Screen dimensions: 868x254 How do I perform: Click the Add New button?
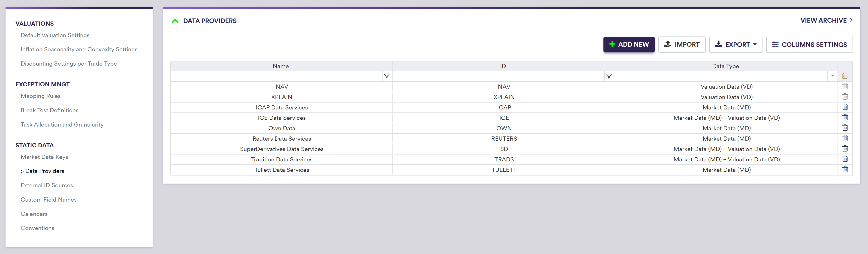[628, 45]
